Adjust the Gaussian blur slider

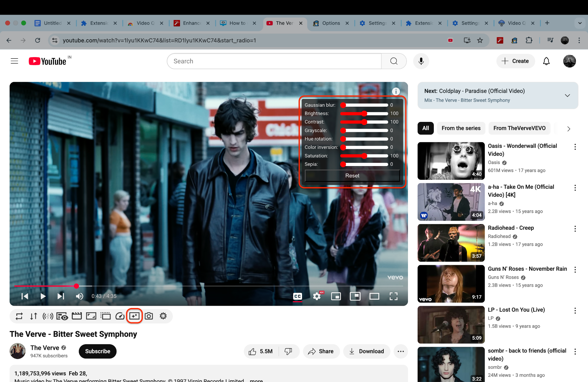coord(364,105)
